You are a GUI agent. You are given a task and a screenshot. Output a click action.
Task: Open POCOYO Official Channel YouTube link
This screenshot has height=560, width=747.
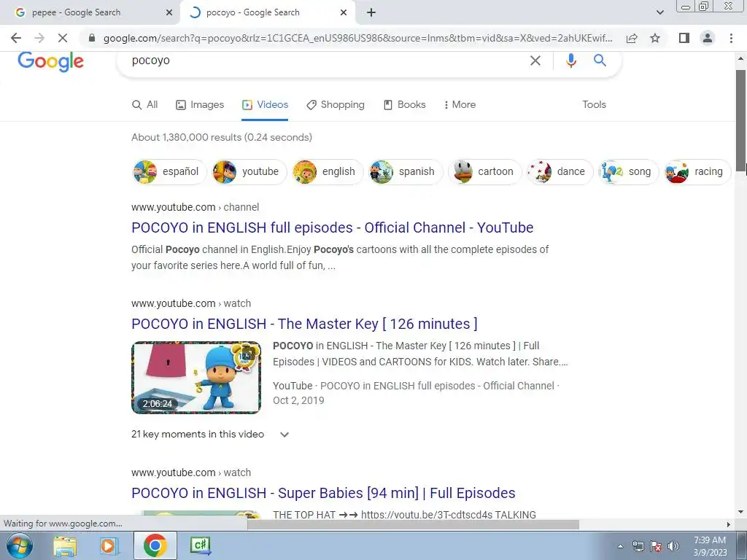pyautogui.click(x=332, y=227)
